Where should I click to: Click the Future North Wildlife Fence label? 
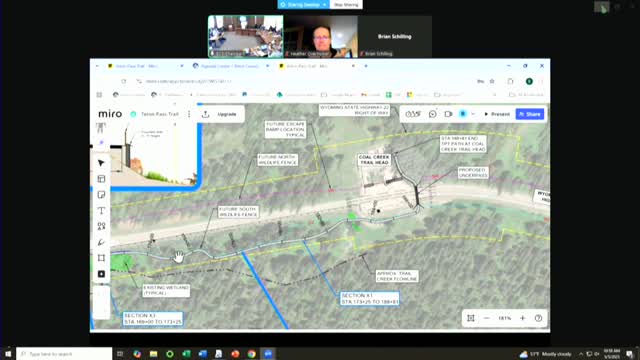click(x=278, y=160)
